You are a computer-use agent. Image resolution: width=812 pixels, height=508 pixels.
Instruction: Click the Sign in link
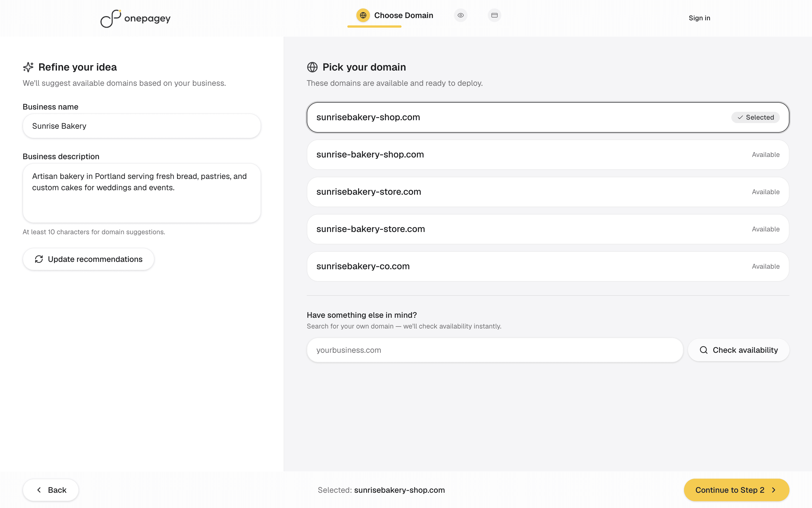coord(699,18)
